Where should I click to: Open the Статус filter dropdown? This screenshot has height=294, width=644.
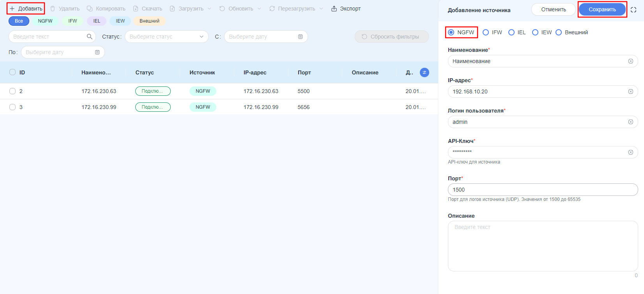coord(167,37)
